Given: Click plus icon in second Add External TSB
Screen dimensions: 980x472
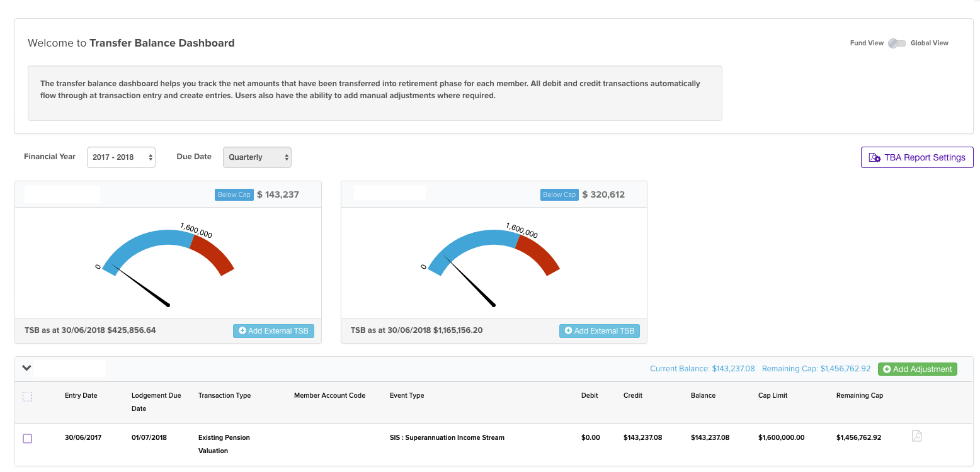Looking at the screenshot, I should tap(568, 331).
